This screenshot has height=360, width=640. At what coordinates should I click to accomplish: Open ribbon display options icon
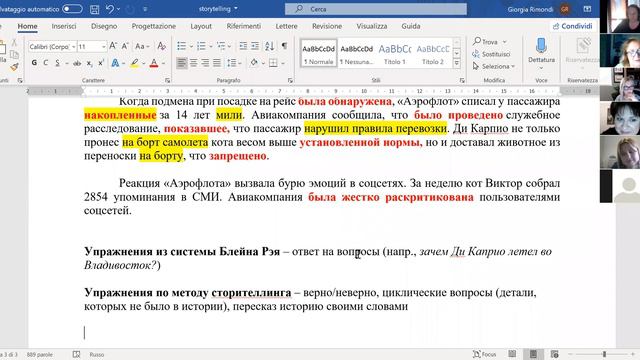pos(587,9)
